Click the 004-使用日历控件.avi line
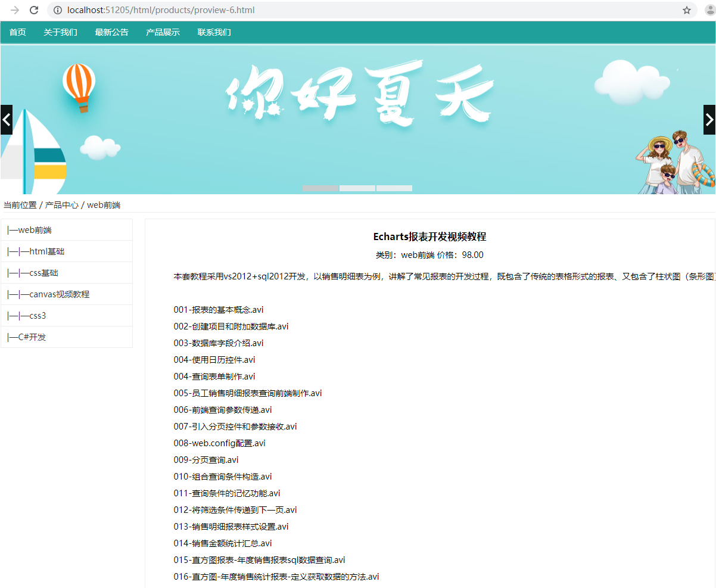The width and height of the screenshot is (716, 588). click(x=214, y=360)
